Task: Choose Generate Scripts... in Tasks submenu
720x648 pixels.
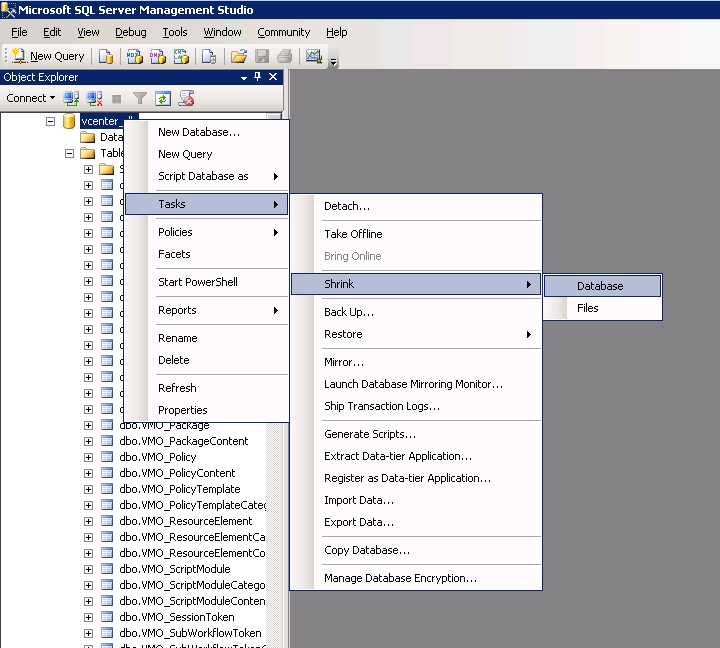Action: tap(416, 434)
